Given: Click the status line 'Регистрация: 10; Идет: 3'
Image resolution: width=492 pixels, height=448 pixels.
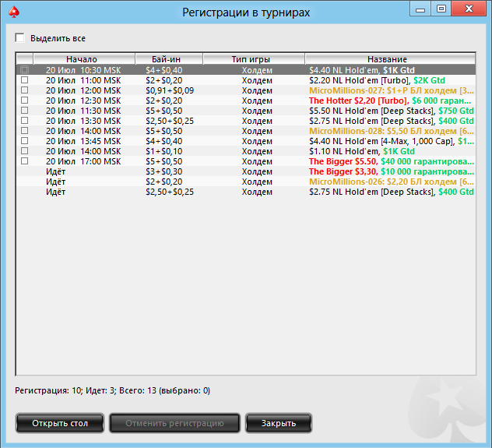Looking at the screenshot, I should pyautogui.click(x=112, y=390).
